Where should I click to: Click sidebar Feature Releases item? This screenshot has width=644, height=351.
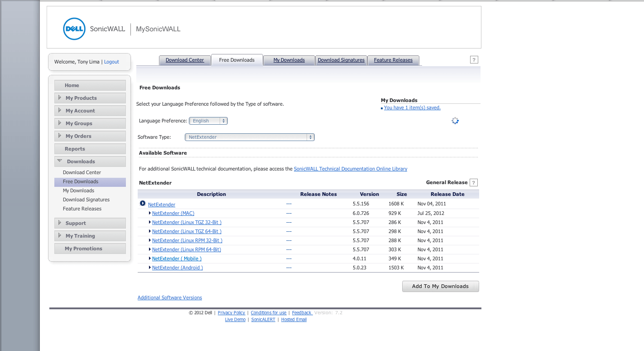click(x=82, y=209)
